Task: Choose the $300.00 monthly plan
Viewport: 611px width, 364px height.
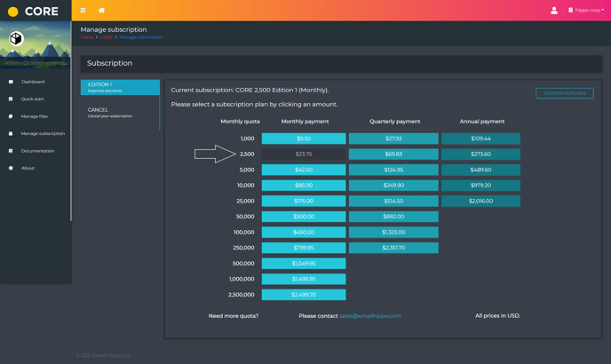Action: pos(304,217)
